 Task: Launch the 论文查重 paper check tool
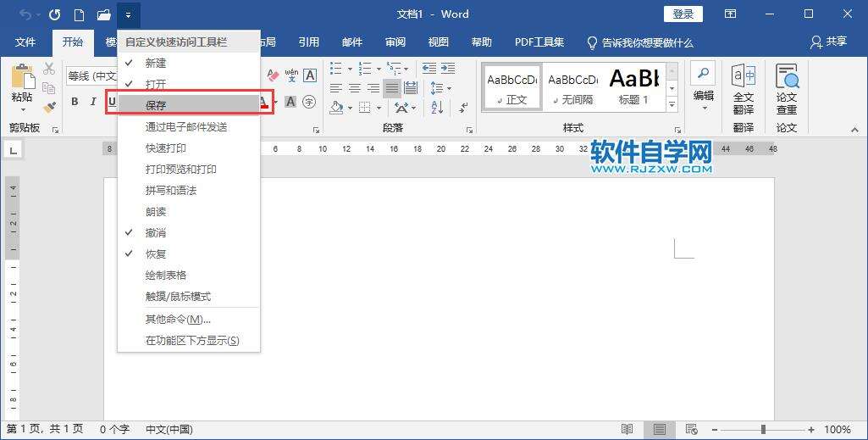click(x=787, y=89)
